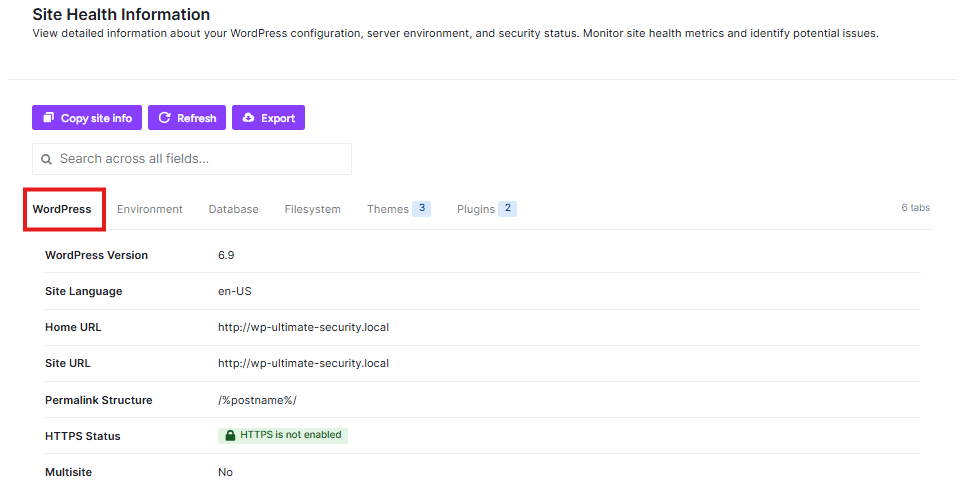Image resolution: width=971 pixels, height=496 pixels.
Task: Click the WordPress Version label
Action: point(97,255)
